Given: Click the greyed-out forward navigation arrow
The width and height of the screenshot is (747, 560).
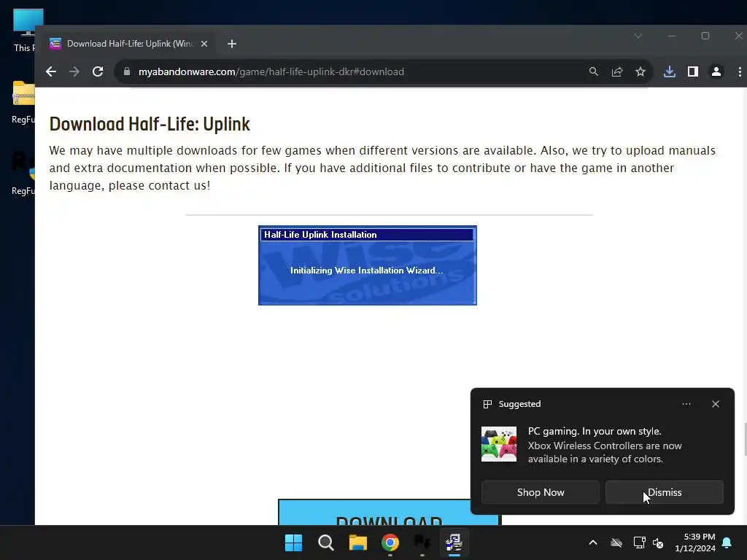Looking at the screenshot, I should coord(74,71).
